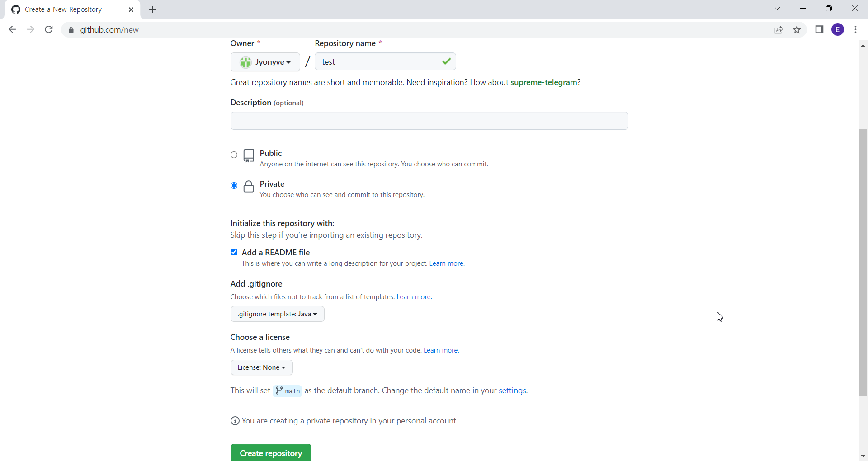The height and width of the screenshot is (461, 868).
Task: Select the Private visibility option
Action: pos(234,186)
